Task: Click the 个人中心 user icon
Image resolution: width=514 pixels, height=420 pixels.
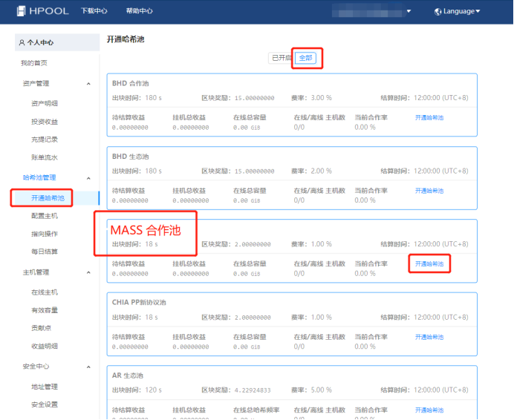Action: click(22, 43)
